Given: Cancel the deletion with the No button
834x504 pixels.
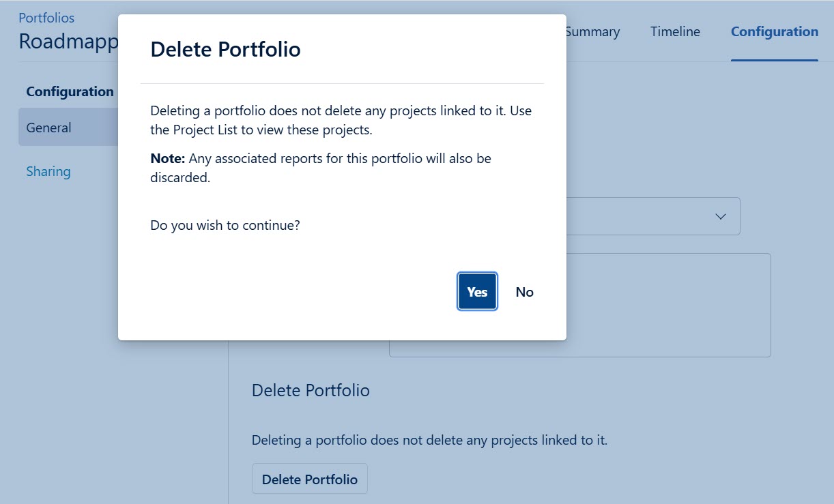Looking at the screenshot, I should (524, 291).
